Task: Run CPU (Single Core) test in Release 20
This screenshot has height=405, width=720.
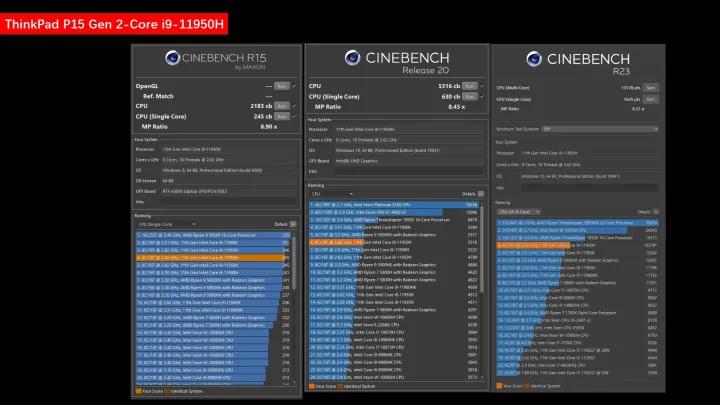Action: pyautogui.click(x=469, y=96)
